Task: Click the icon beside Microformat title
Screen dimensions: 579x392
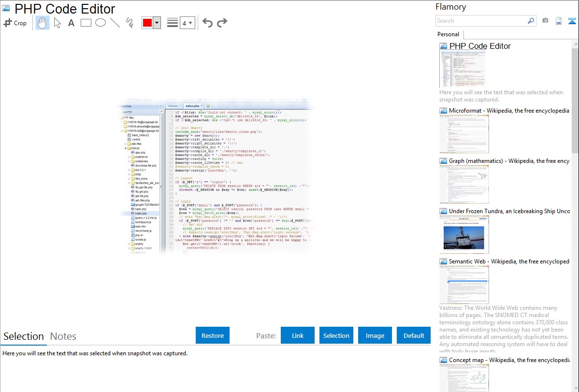Action: tap(443, 111)
